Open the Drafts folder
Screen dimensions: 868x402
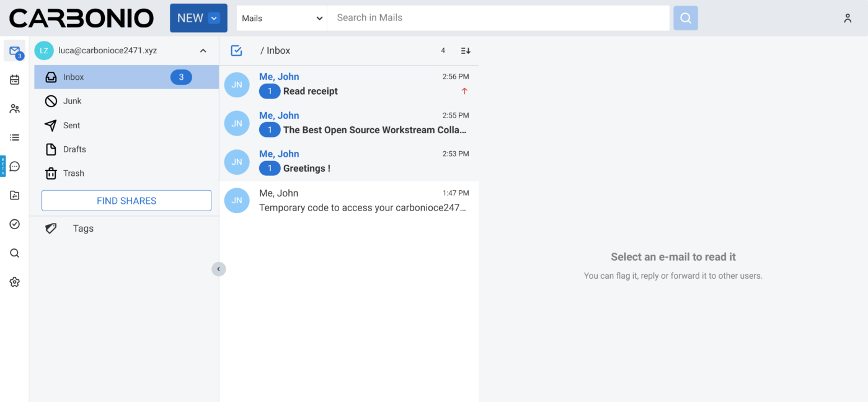[x=74, y=149]
